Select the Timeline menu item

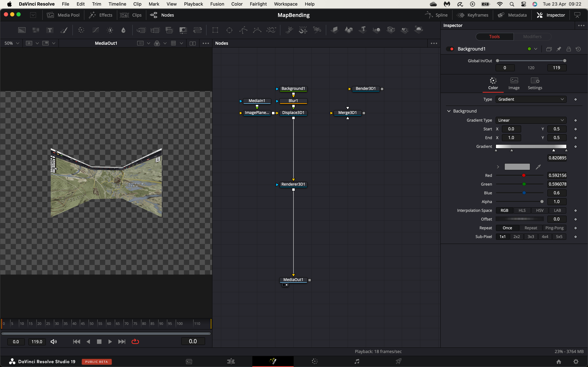pos(117,4)
